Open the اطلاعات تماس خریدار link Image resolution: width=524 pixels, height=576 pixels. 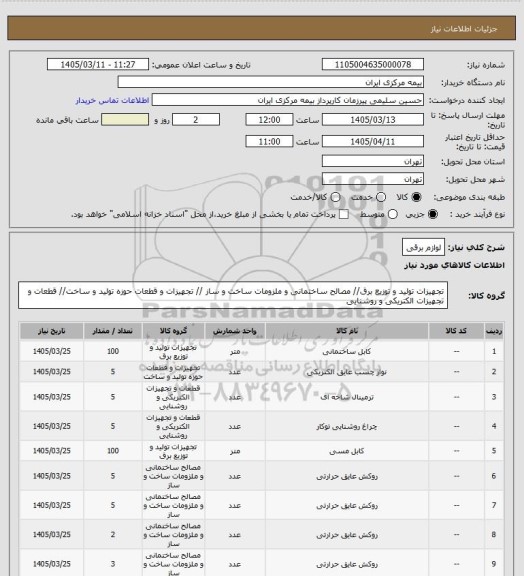tap(112, 100)
